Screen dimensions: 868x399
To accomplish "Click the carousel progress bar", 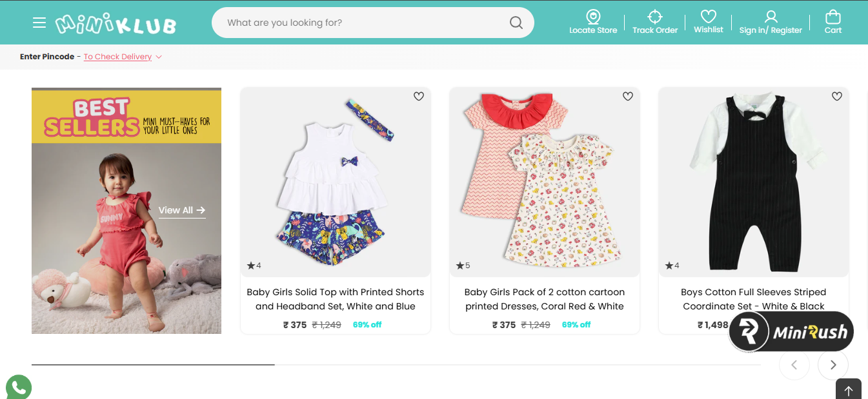I will click(x=396, y=365).
